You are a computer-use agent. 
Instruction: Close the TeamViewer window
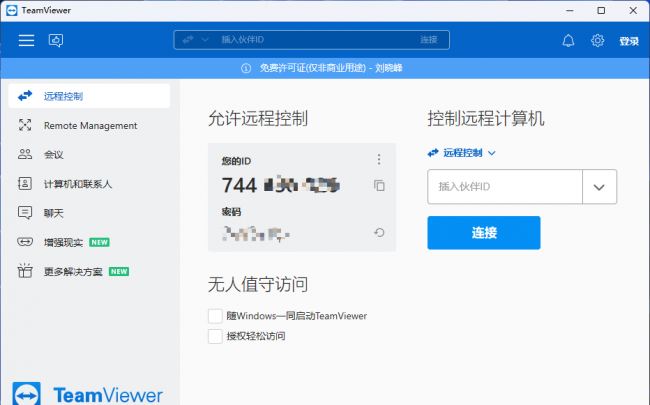[x=633, y=10]
